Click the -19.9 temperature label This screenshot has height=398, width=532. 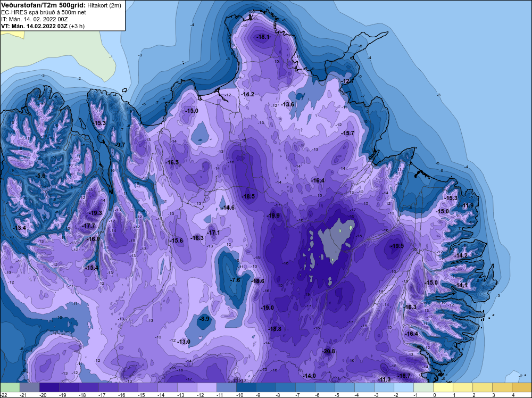click(273, 215)
